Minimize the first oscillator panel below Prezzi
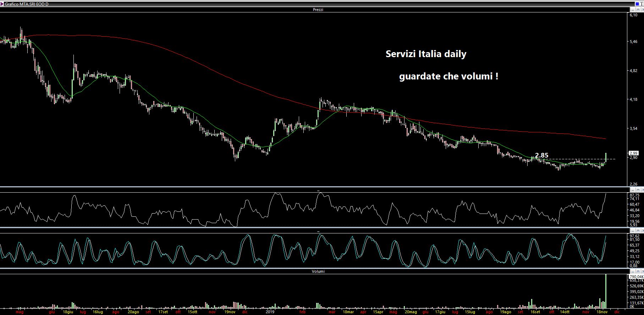The height and width of the screenshot is (315, 644). (633, 190)
